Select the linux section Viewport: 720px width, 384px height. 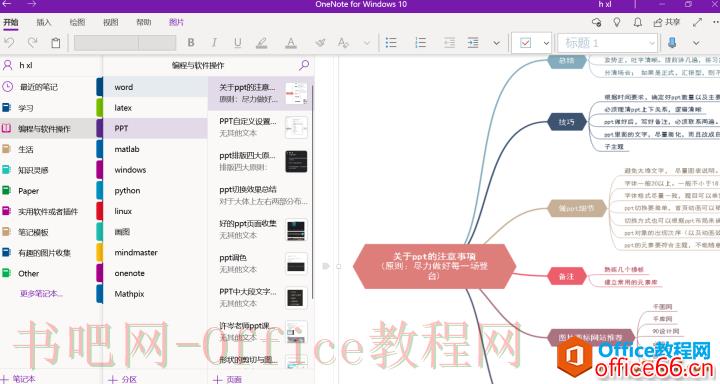point(155,211)
